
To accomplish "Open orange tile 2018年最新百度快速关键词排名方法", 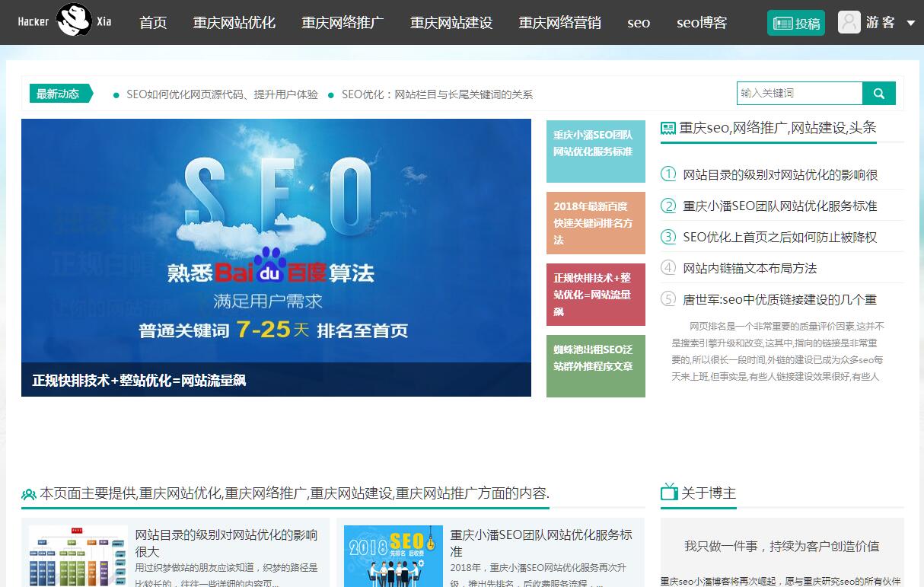I will [x=596, y=223].
